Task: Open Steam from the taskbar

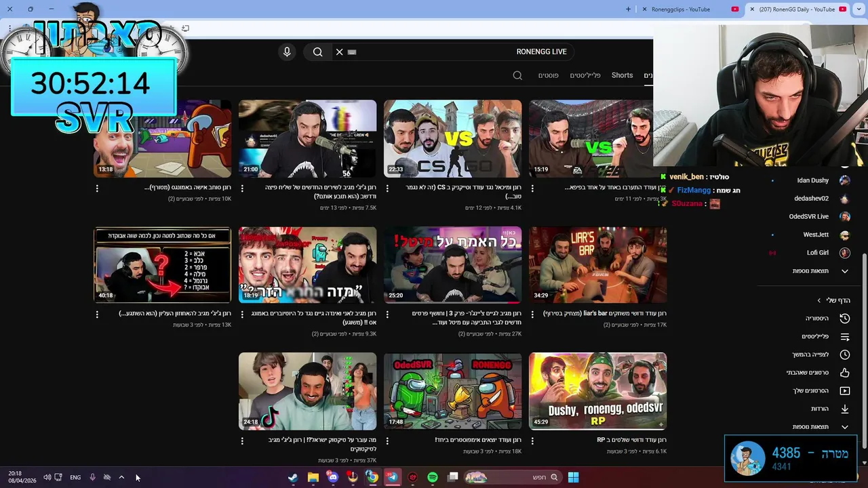Action: 293,477
